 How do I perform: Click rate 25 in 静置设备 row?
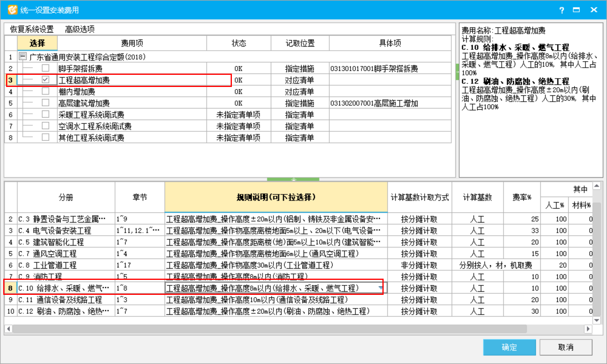[522, 219]
